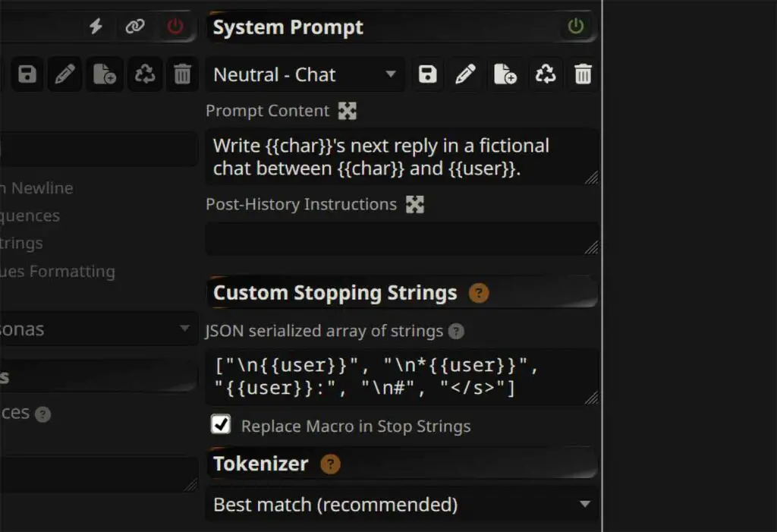Uncheck Replace Macro in Stop Strings
Screen dimensions: 777x532
click(x=220, y=424)
